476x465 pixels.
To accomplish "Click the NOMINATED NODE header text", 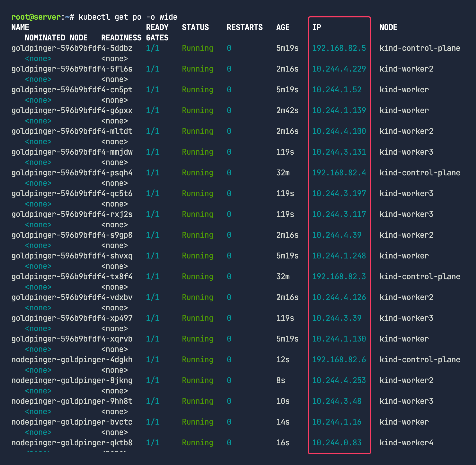I will (x=56, y=38).
